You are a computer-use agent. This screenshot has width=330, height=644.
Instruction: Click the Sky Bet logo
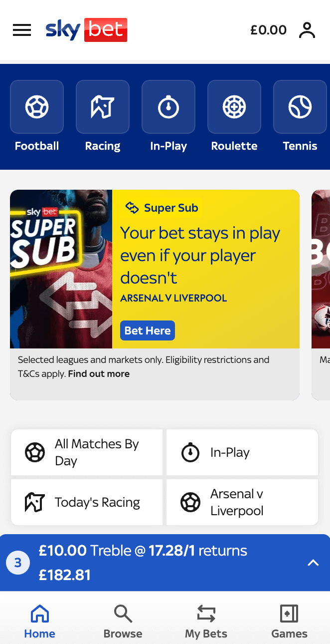click(x=86, y=30)
